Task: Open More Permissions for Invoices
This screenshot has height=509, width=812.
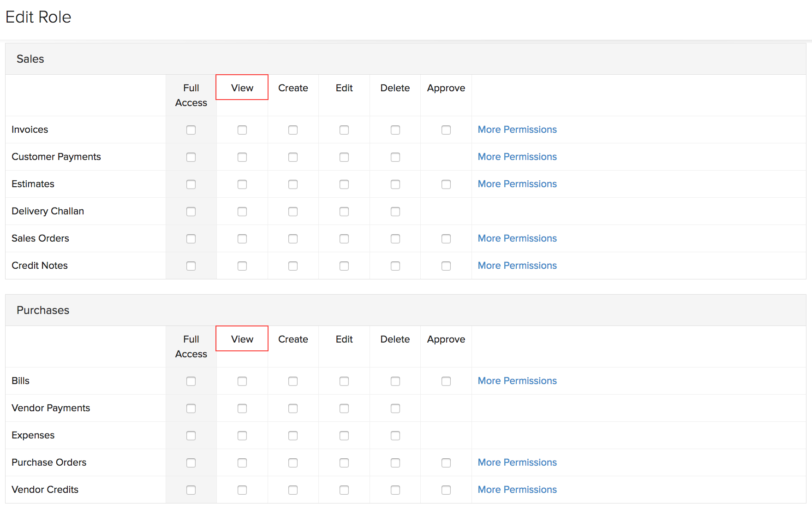Action: (517, 130)
